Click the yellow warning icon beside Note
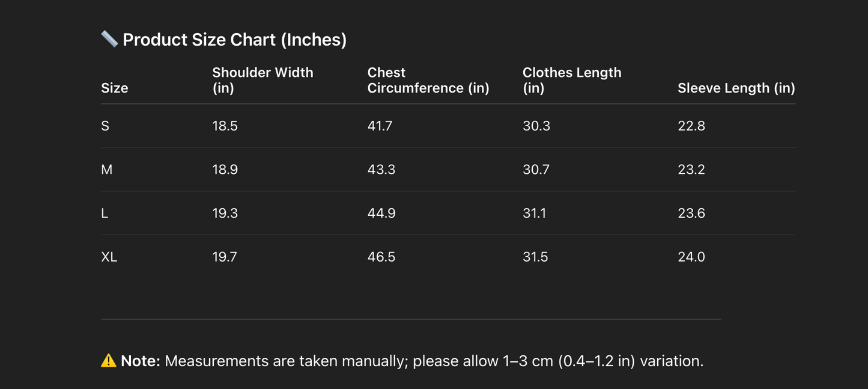868x389 pixels. [x=108, y=361]
